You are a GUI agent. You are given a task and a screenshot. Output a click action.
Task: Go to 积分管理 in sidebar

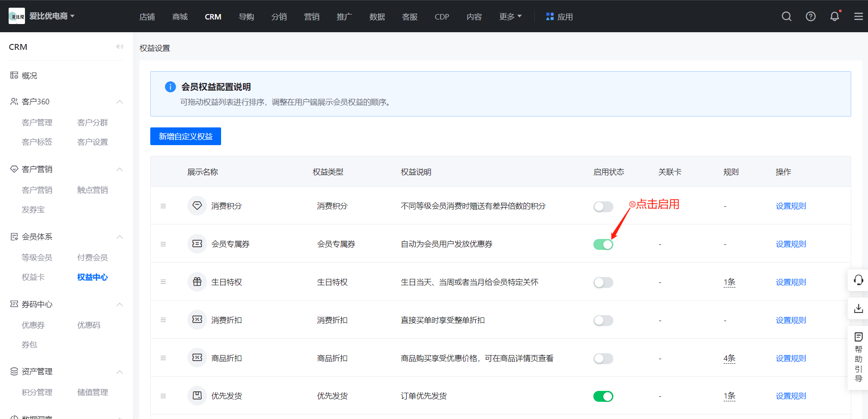click(37, 392)
